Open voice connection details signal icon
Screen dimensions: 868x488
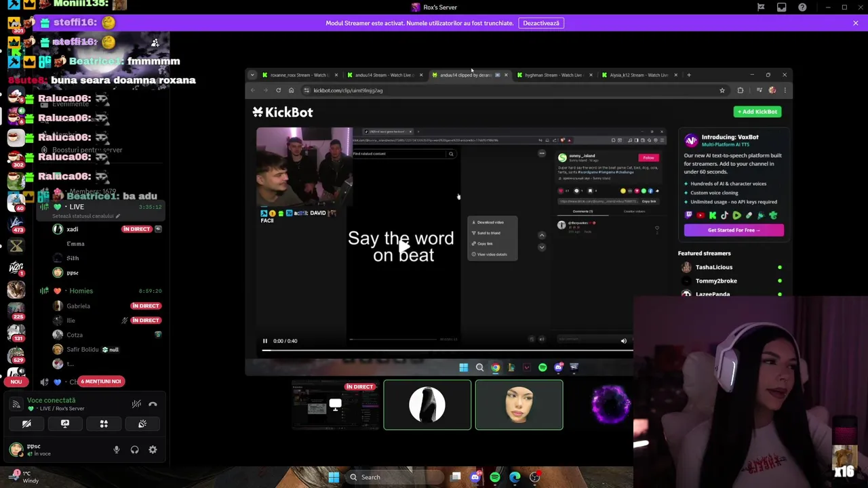16,405
